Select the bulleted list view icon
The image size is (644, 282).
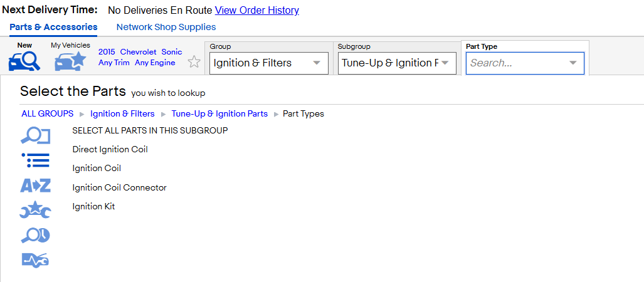point(35,160)
